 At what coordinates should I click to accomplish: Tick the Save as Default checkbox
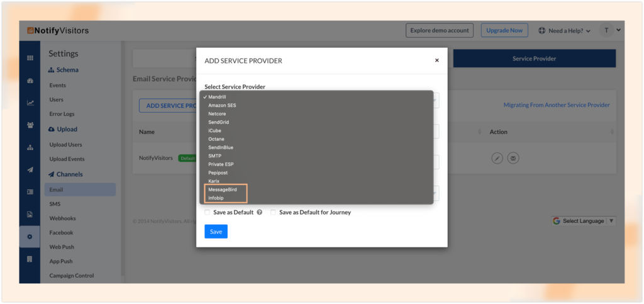coord(207,212)
